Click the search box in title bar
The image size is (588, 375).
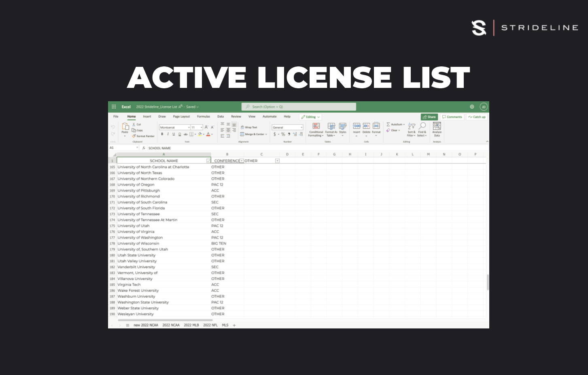click(299, 107)
